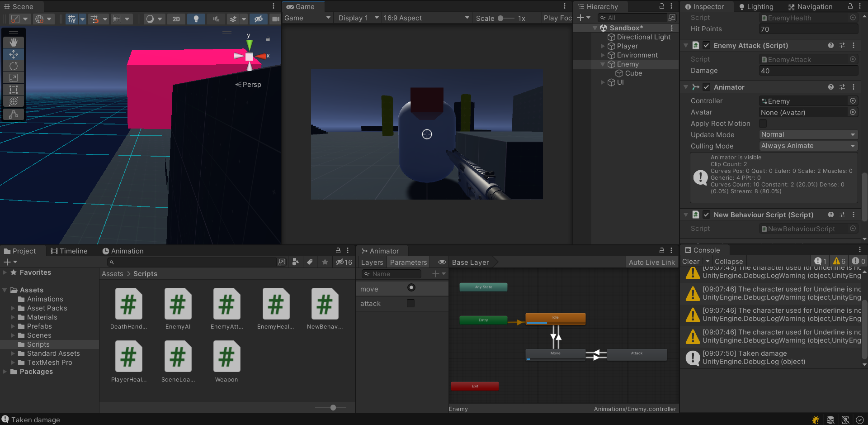Switch to Animator Layers tab
The width and height of the screenshot is (868, 425).
[x=372, y=263]
